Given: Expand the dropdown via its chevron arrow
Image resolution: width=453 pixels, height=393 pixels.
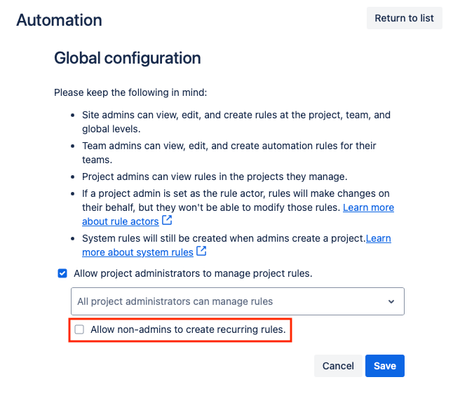Looking at the screenshot, I should (391, 301).
